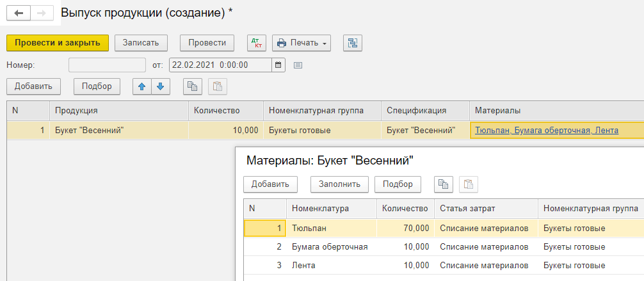Open the Тюльпан, Бумага оберточная, Лента link
Viewport: 644px width, 281px height.
(547, 131)
